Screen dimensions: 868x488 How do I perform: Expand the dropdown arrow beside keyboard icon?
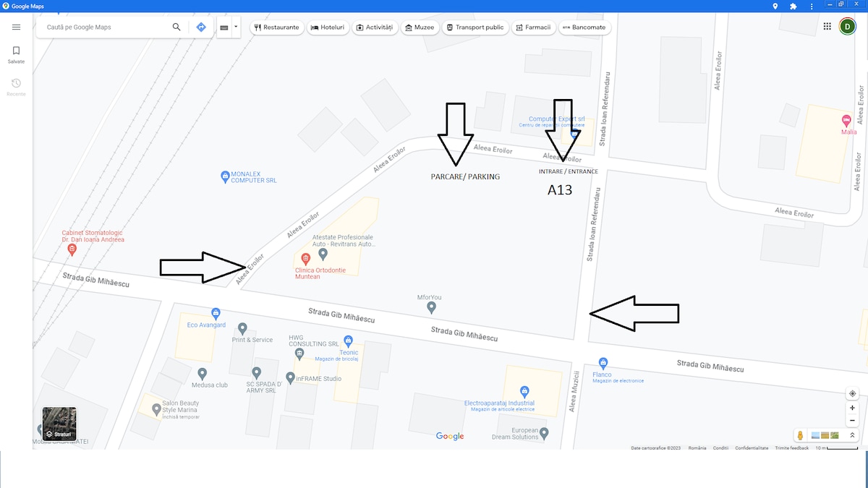coord(236,27)
